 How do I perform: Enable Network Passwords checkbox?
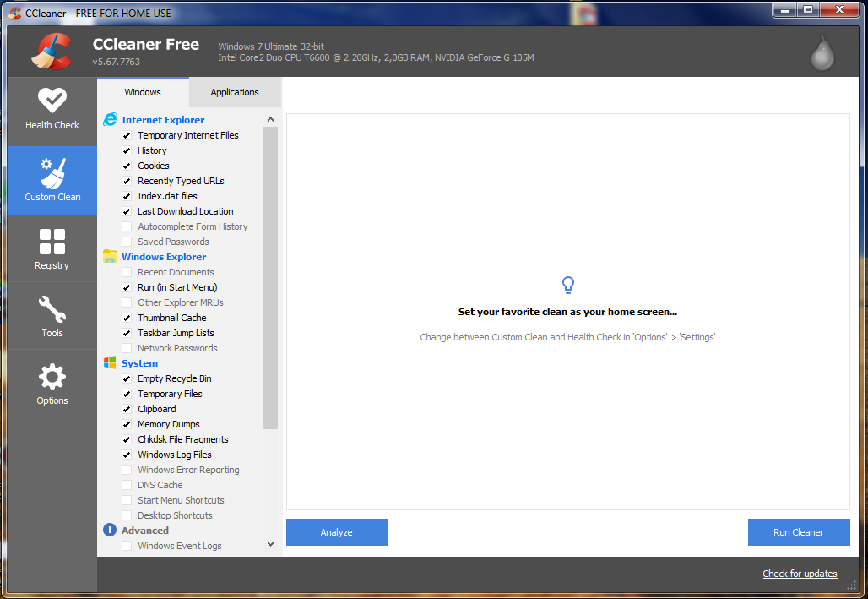[x=127, y=348]
